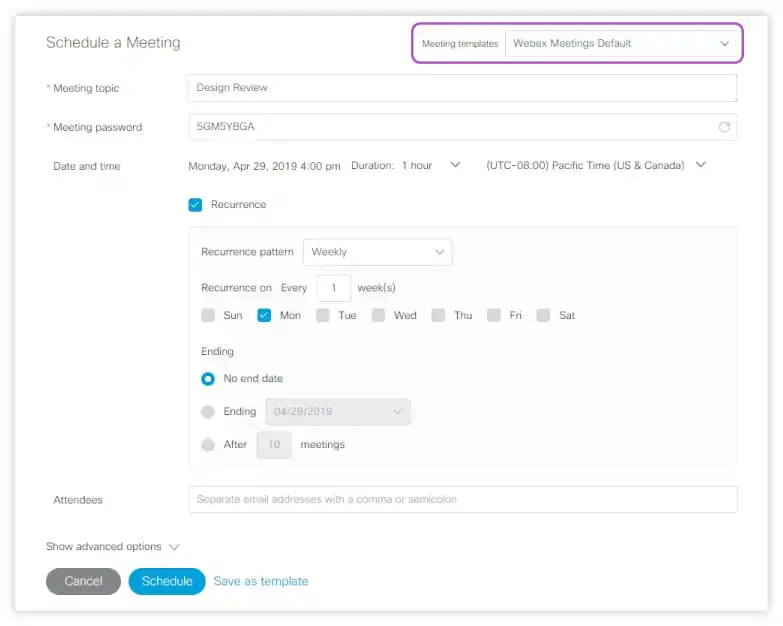
Task: Click the Save as template link
Action: (261, 581)
